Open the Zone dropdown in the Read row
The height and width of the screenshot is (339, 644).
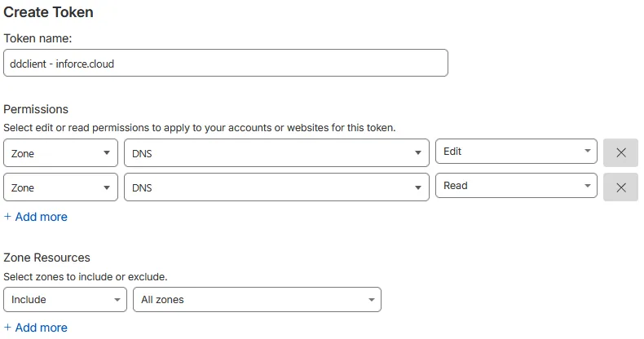61,187
